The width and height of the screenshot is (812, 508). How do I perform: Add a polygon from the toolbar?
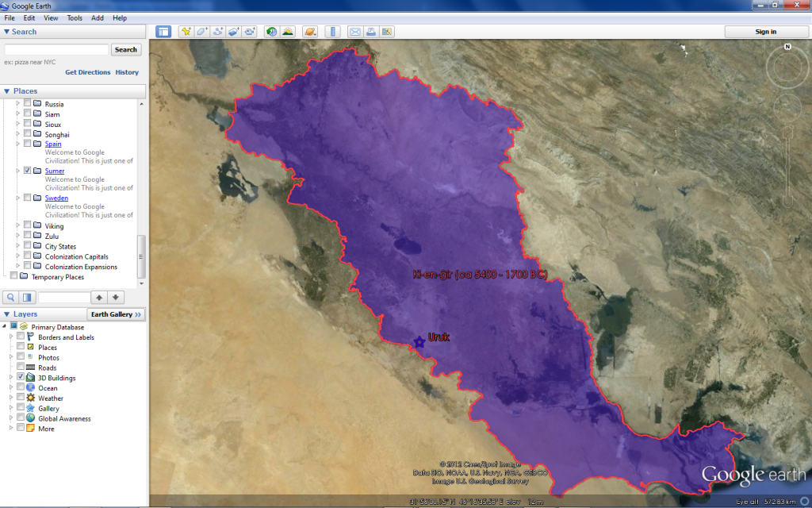pos(202,32)
